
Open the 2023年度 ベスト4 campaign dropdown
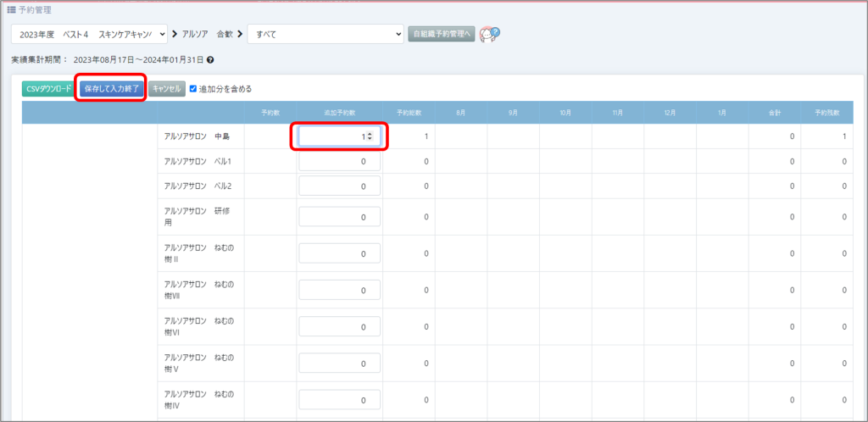point(89,34)
